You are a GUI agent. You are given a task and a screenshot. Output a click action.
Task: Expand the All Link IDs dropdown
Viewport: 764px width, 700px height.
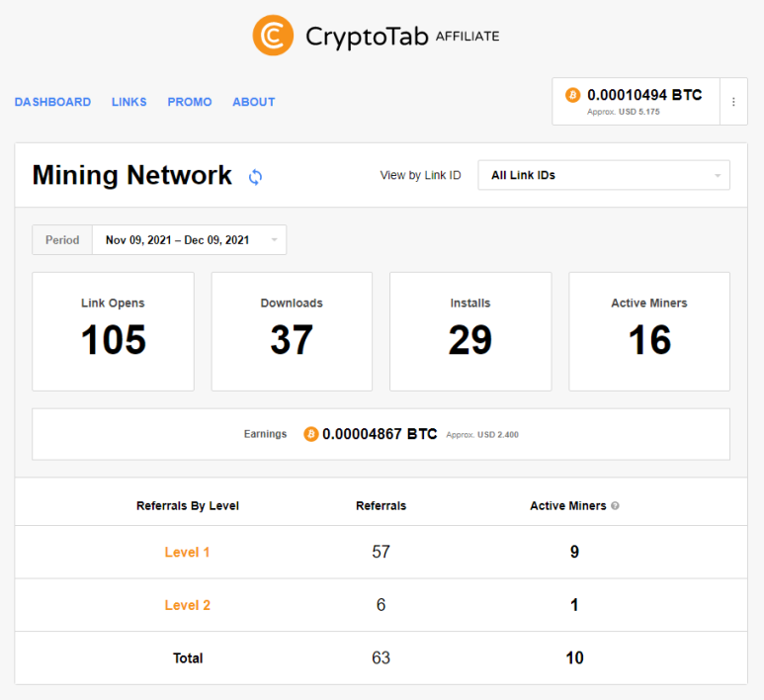(x=604, y=175)
